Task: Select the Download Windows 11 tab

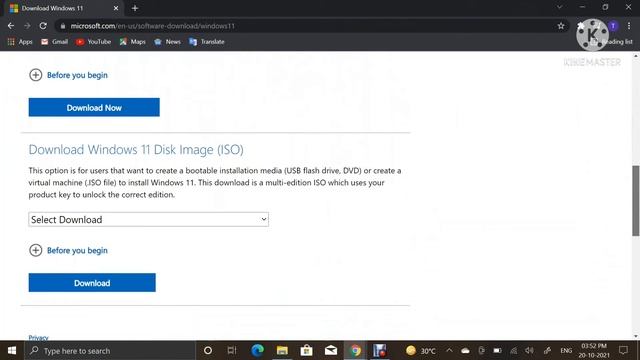Action: tap(64, 8)
